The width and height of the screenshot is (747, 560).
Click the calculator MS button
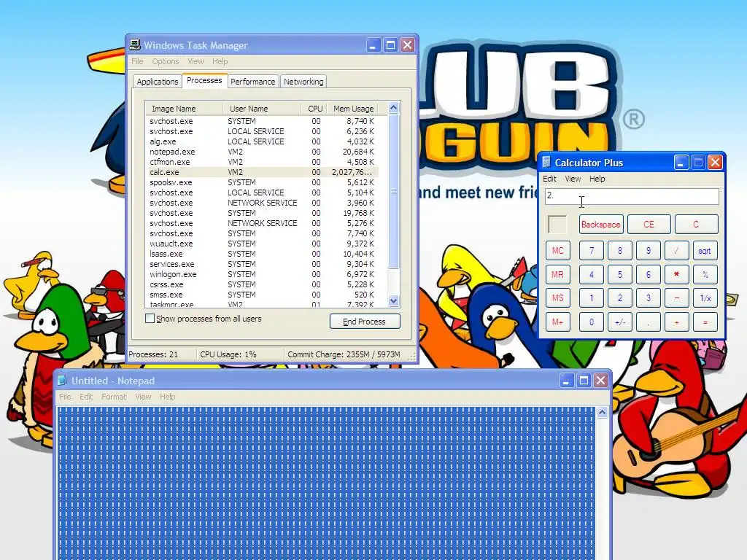pyautogui.click(x=557, y=298)
